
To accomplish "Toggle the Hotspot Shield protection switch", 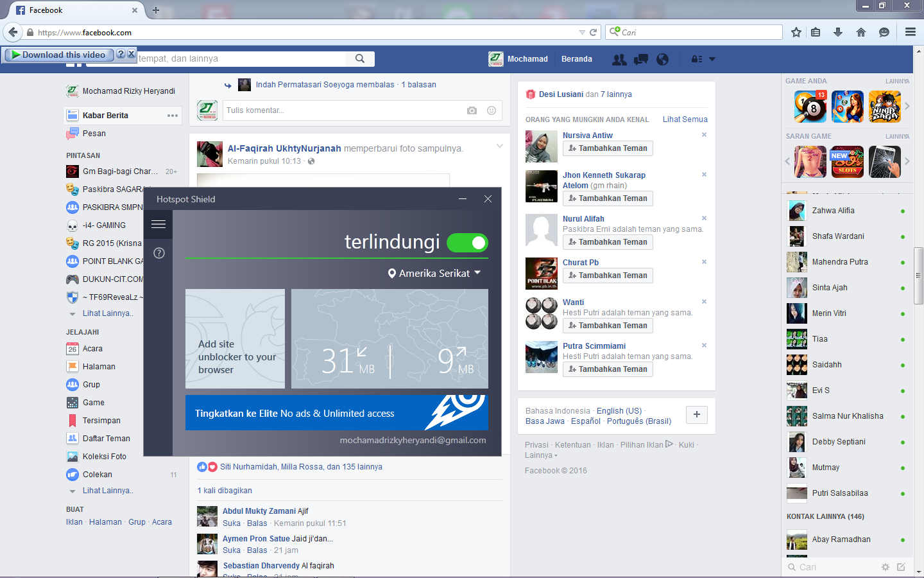I will point(467,243).
